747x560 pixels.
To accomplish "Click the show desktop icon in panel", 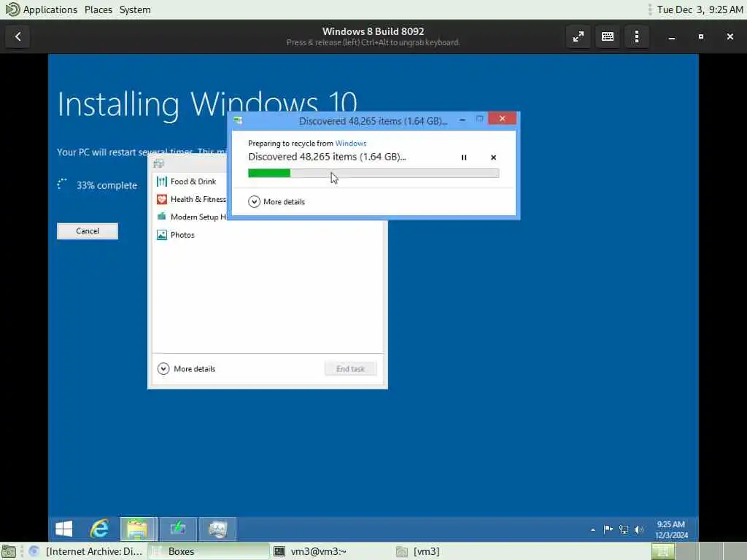I will point(9,551).
